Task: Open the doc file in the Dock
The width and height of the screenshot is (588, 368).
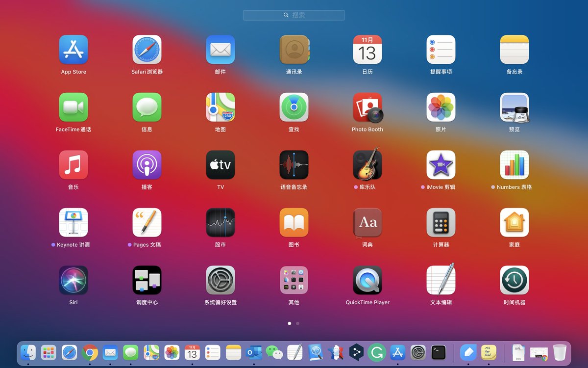Action: tap(518, 352)
